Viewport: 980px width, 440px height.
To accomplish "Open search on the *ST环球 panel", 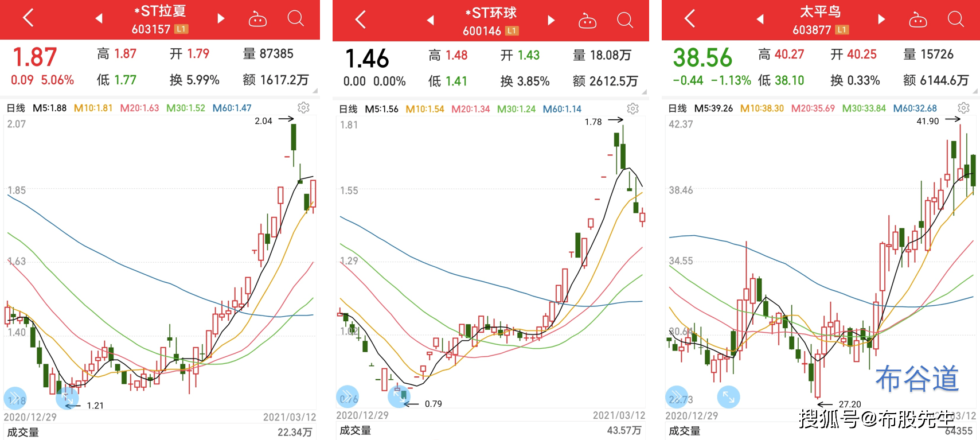I will tap(625, 20).
